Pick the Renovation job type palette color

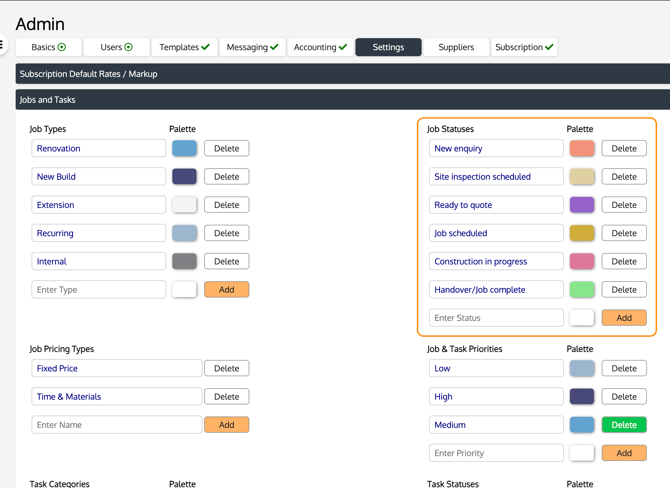pyautogui.click(x=184, y=148)
